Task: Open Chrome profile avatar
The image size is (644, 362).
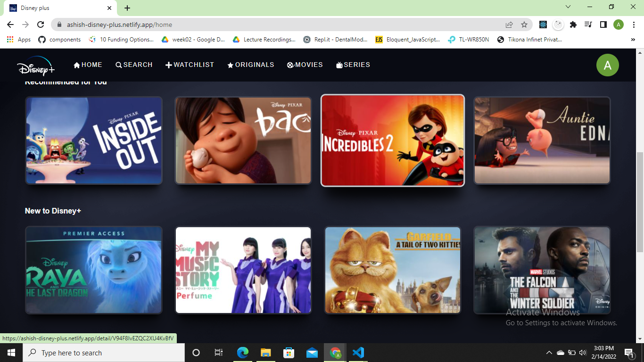Action: (619, 25)
